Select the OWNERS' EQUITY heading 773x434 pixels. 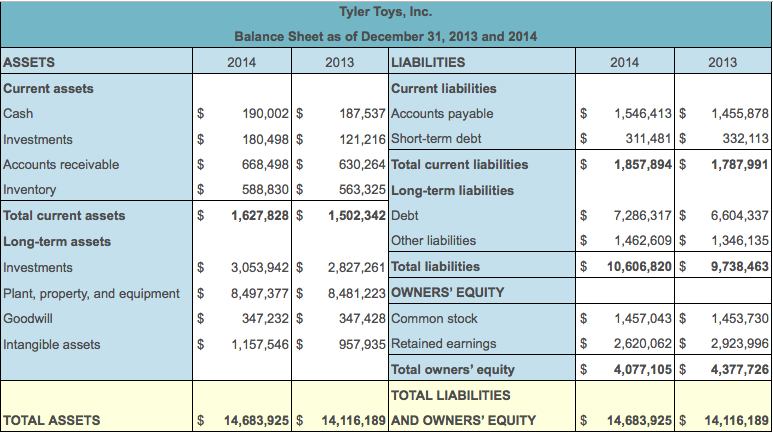448,292
